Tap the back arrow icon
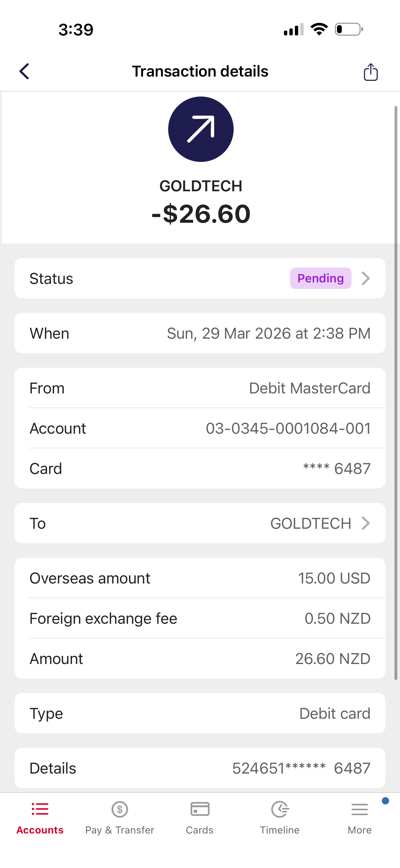 pos(24,71)
